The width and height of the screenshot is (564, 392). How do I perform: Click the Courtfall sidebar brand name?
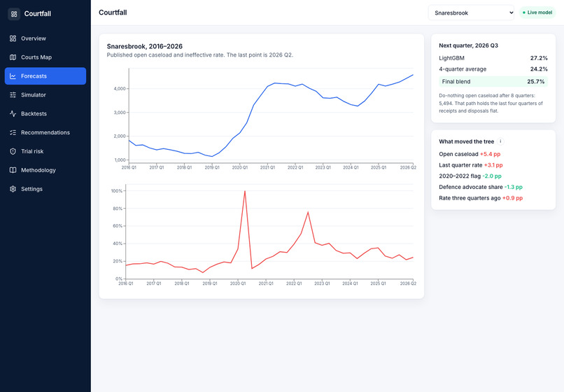tap(37, 14)
